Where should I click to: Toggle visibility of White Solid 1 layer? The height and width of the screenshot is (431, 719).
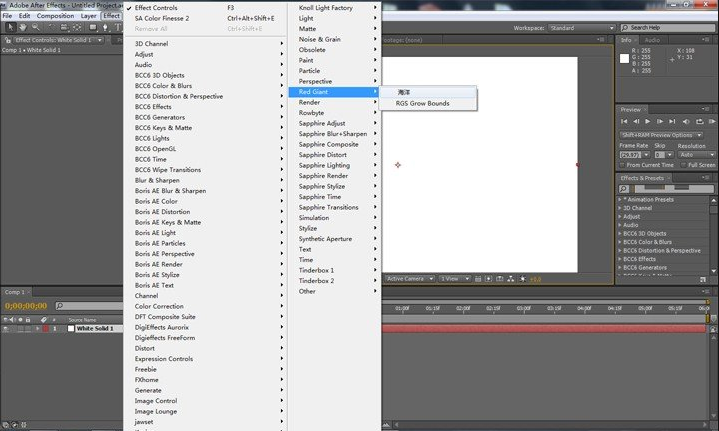coord(6,328)
